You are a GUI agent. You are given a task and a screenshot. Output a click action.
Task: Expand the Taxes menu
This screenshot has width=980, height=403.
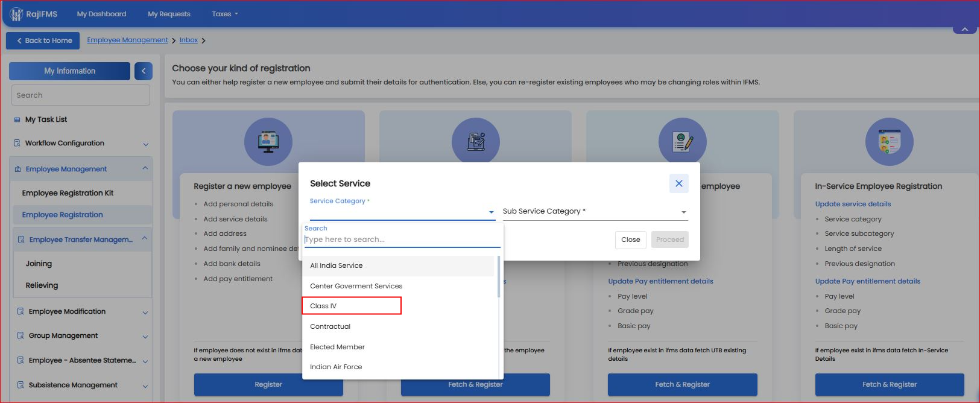pyautogui.click(x=225, y=14)
